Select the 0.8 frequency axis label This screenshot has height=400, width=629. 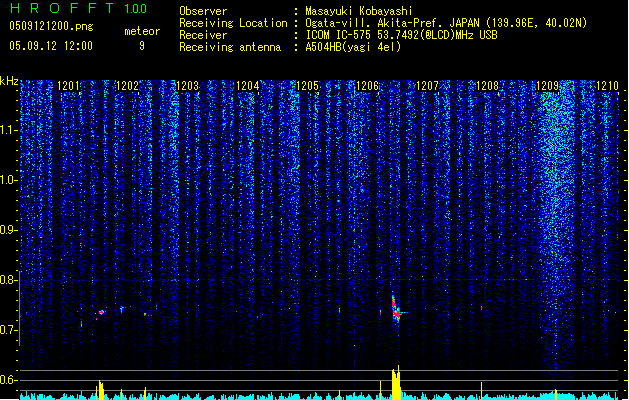9,280
